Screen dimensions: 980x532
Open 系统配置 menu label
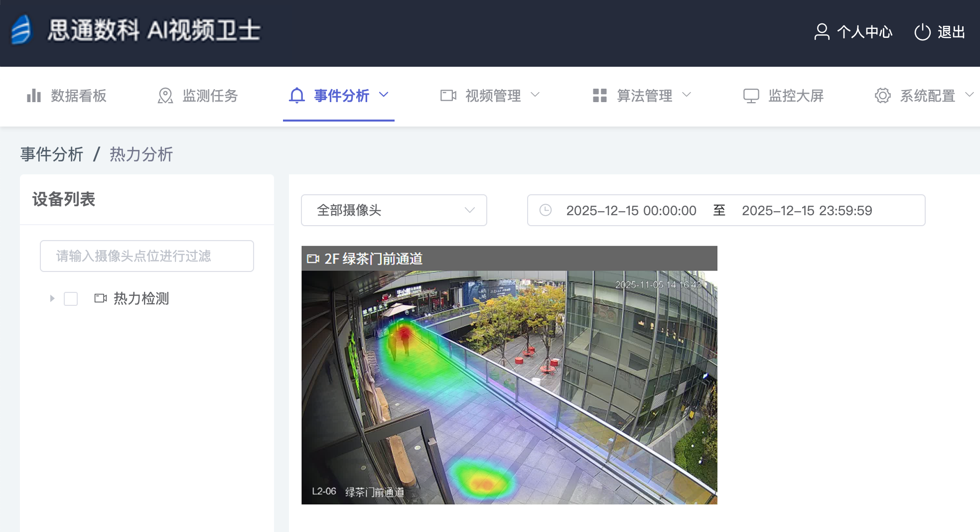point(928,96)
